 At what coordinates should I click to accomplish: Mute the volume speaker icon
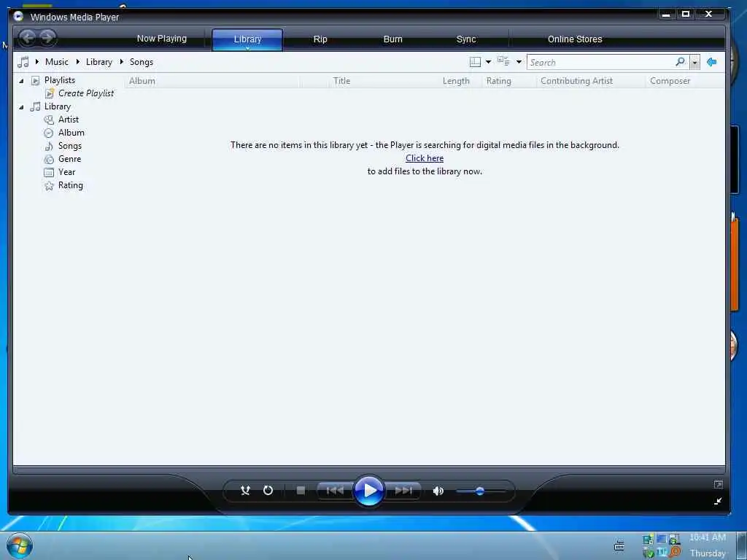coord(438,491)
